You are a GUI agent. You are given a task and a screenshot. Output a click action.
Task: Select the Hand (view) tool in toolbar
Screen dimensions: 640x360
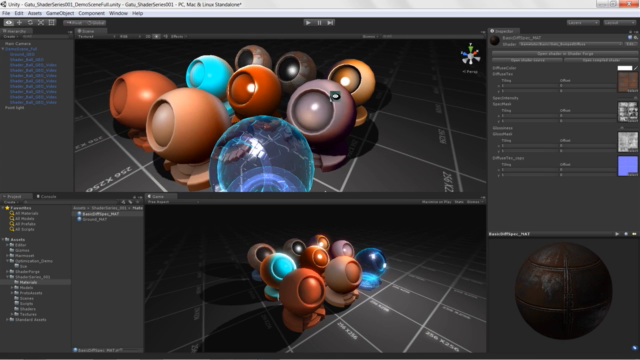coord(9,22)
